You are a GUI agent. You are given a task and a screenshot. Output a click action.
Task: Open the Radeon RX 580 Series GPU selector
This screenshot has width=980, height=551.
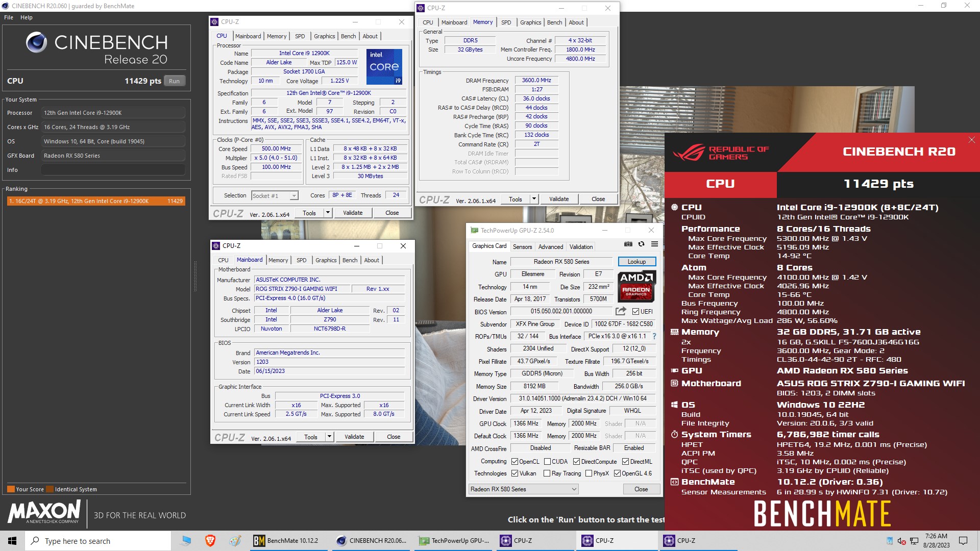524,489
